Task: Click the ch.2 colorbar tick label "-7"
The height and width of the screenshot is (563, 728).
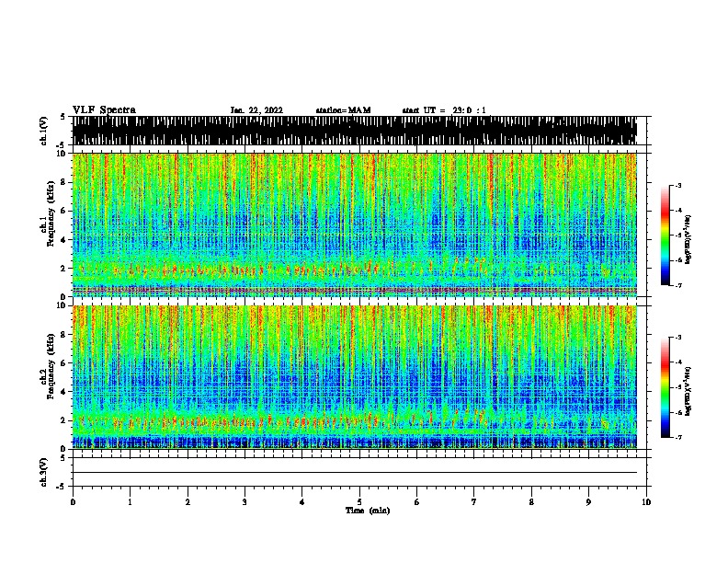Action: [x=677, y=437]
